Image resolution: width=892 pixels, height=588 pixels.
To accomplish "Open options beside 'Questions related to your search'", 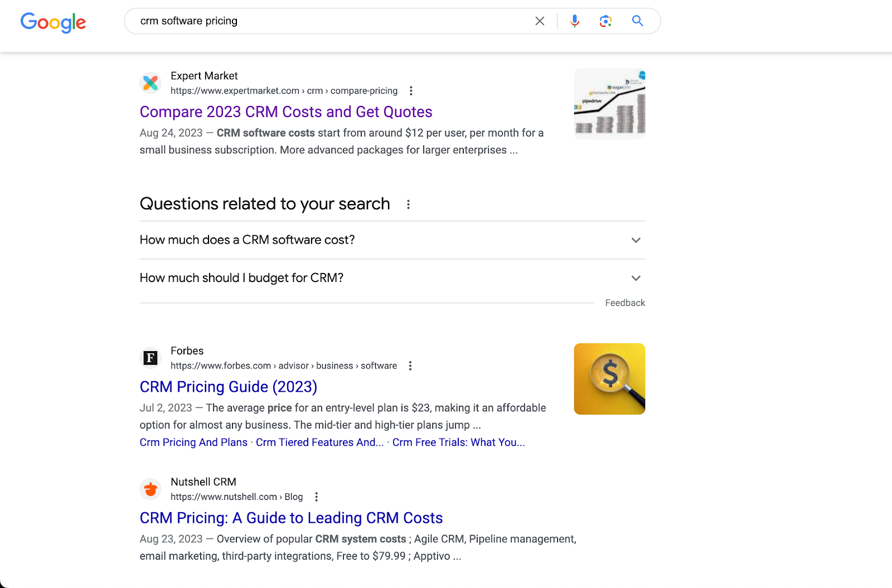I will (409, 205).
